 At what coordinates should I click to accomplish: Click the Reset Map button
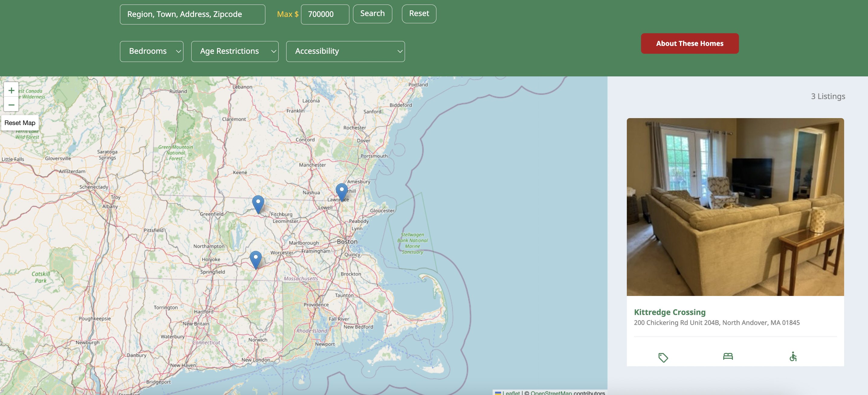(20, 123)
